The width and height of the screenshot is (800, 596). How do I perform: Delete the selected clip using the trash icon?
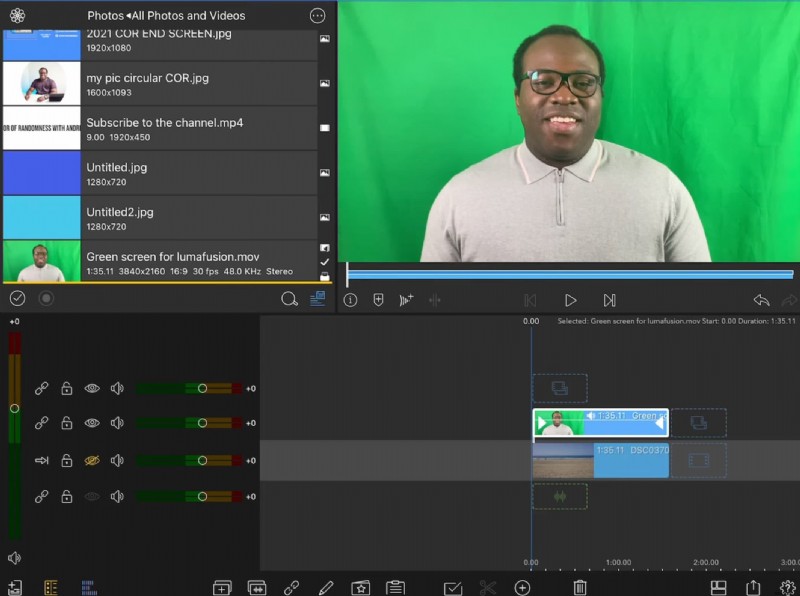(579, 587)
